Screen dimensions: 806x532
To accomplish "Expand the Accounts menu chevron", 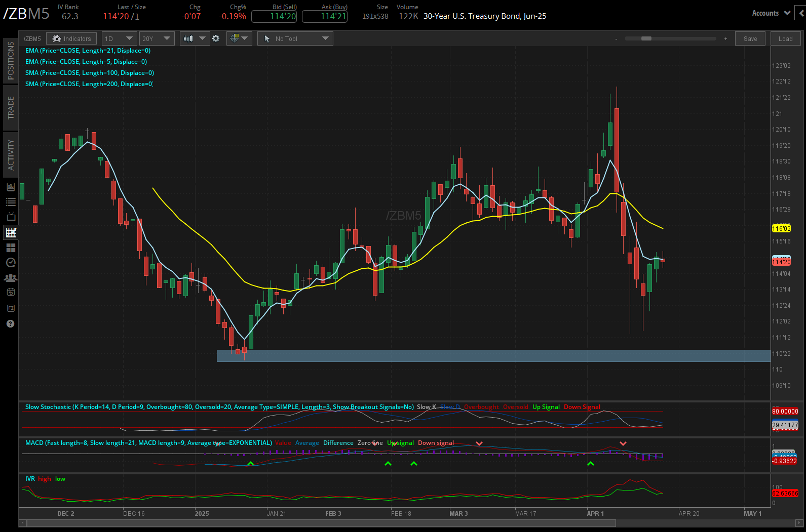I will point(787,13).
